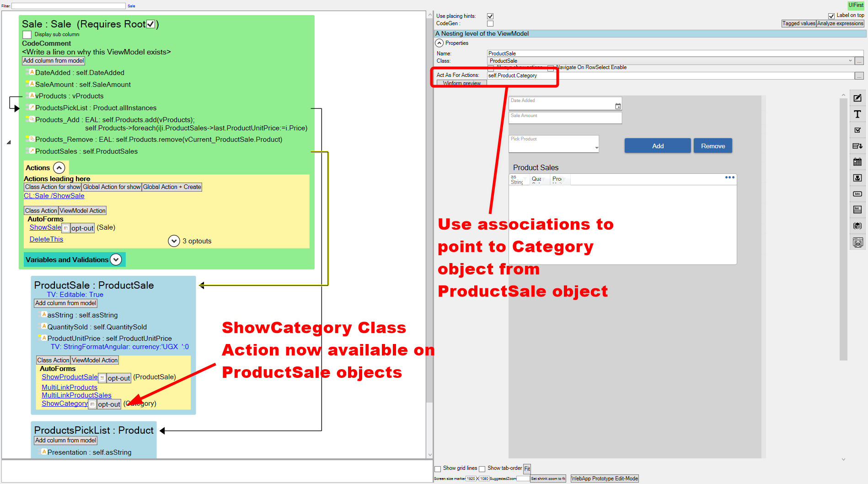Enable Show grid lines checkbox
The height and width of the screenshot is (484, 868).
(x=438, y=468)
